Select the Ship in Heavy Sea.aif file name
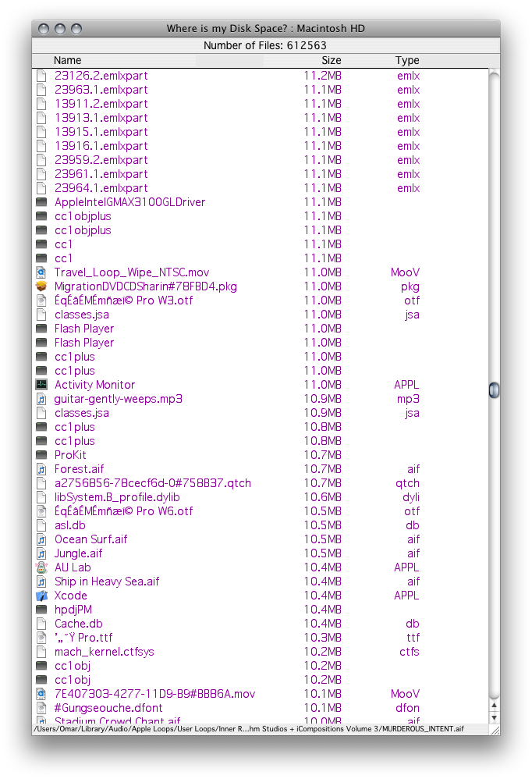Viewport: 532px width, 779px height. [x=107, y=582]
